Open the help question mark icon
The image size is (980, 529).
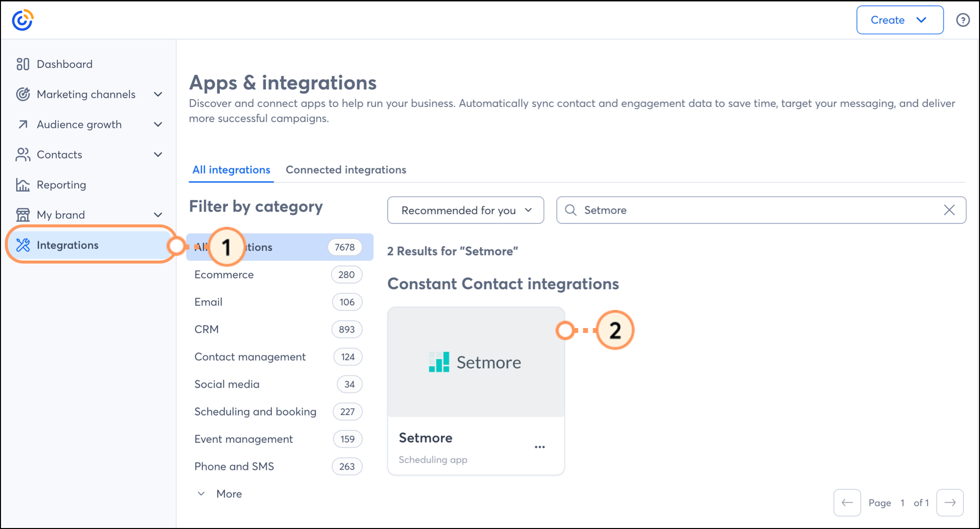pyautogui.click(x=962, y=20)
